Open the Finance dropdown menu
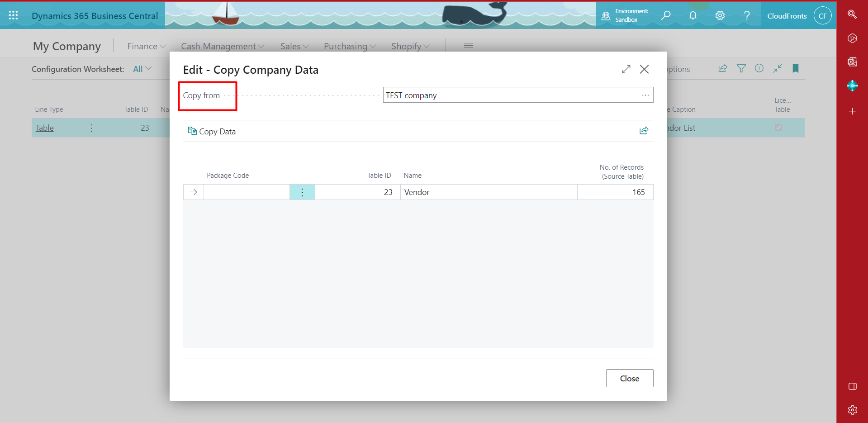This screenshot has height=423, width=868. coord(146,46)
